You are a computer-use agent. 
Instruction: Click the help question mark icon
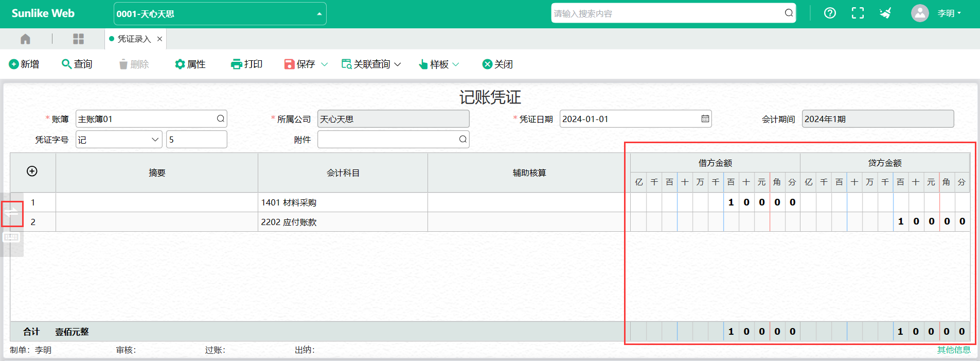tap(830, 13)
